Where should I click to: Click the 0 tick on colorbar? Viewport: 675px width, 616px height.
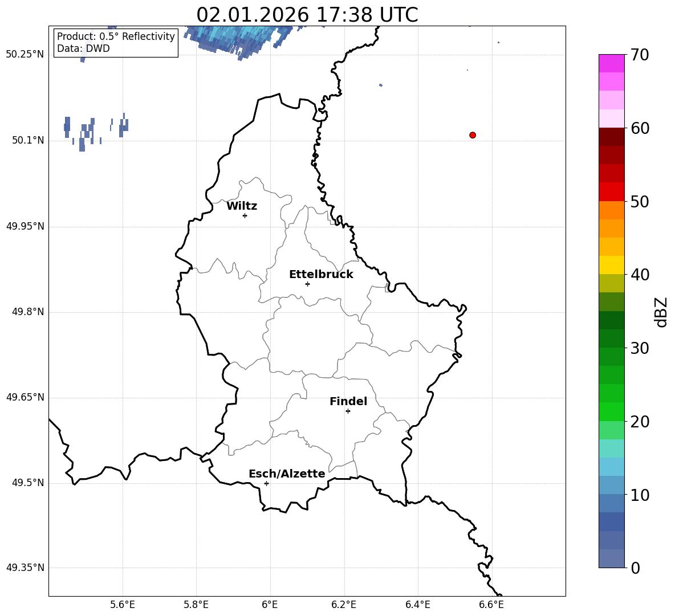point(635,568)
